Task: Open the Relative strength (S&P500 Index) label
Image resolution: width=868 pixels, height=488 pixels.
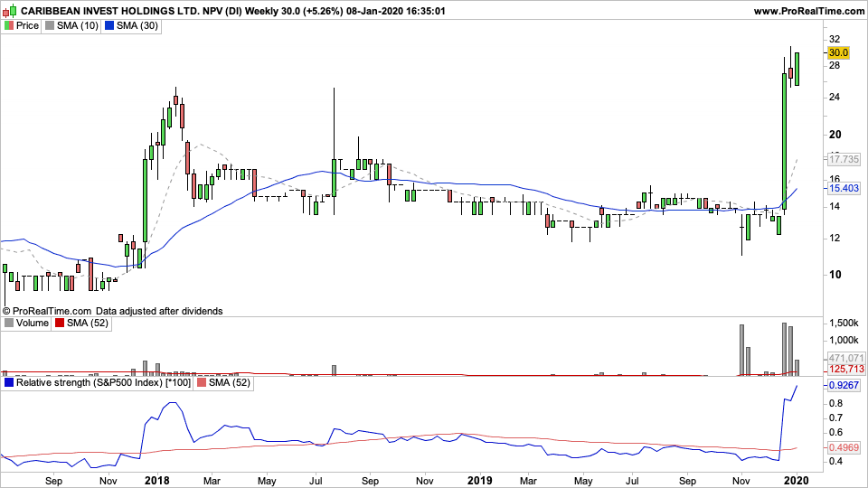Action: coord(103,383)
